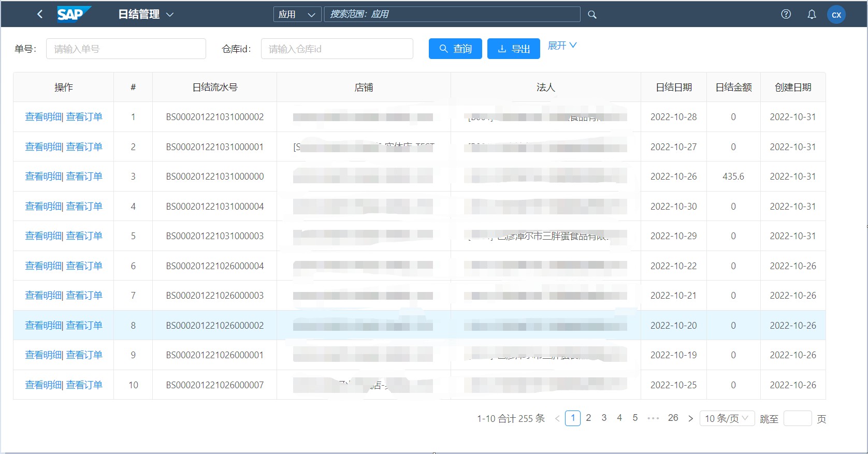Open the notifications bell
This screenshot has height=454, width=868.
[812, 14]
